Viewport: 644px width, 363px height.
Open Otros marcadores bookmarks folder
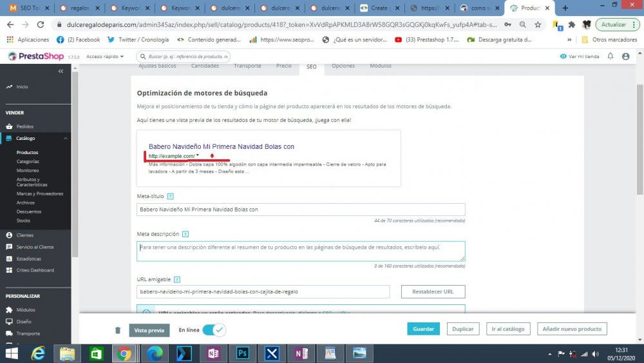pos(609,40)
